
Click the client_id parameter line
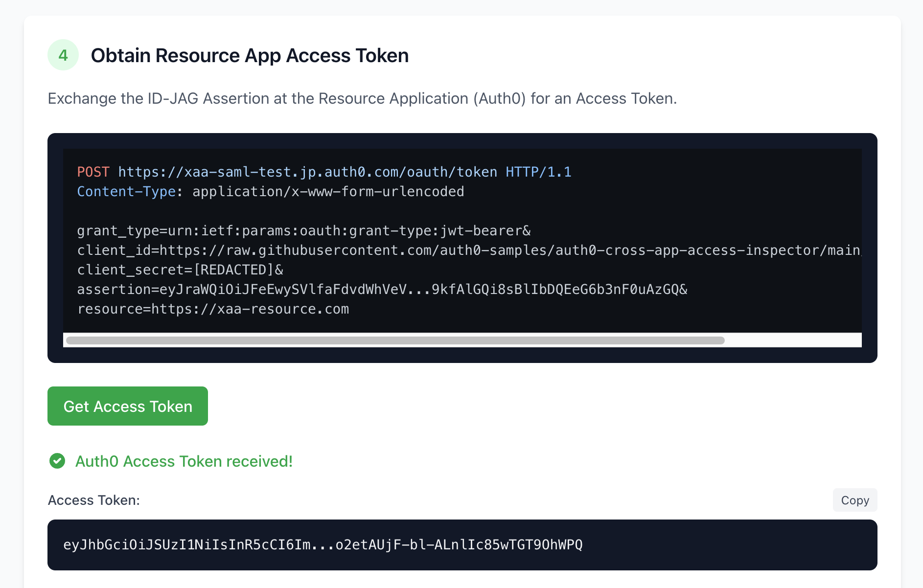469,250
